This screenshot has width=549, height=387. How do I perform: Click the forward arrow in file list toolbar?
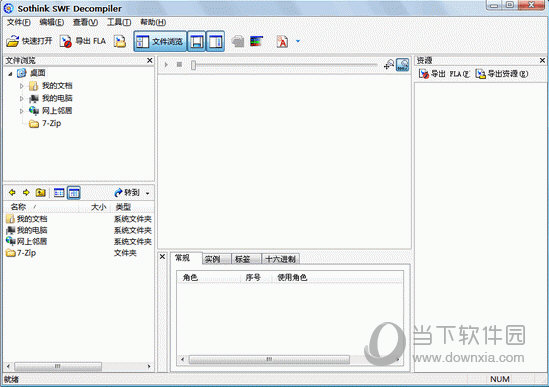click(x=26, y=192)
